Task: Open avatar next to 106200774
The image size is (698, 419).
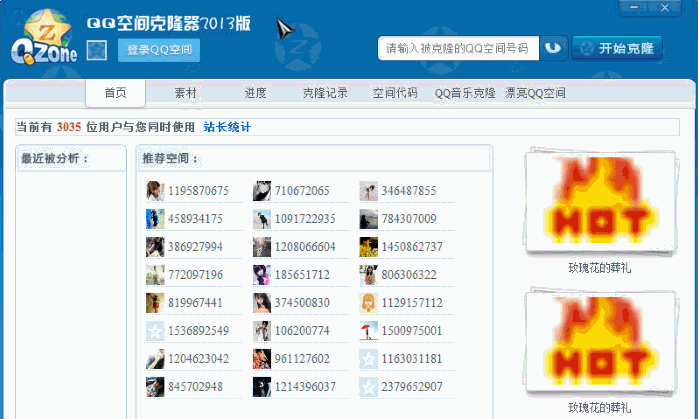Action: [x=262, y=331]
